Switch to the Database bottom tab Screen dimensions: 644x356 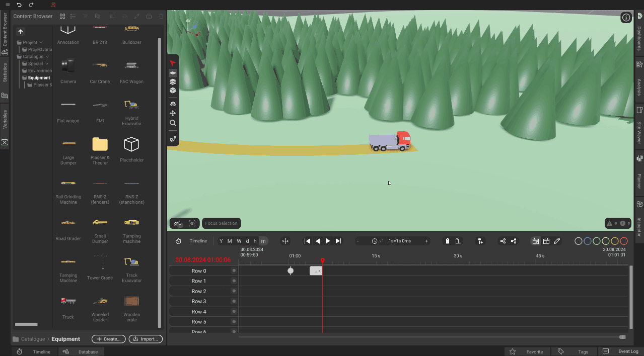pyautogui.click(x=81, y=352)
